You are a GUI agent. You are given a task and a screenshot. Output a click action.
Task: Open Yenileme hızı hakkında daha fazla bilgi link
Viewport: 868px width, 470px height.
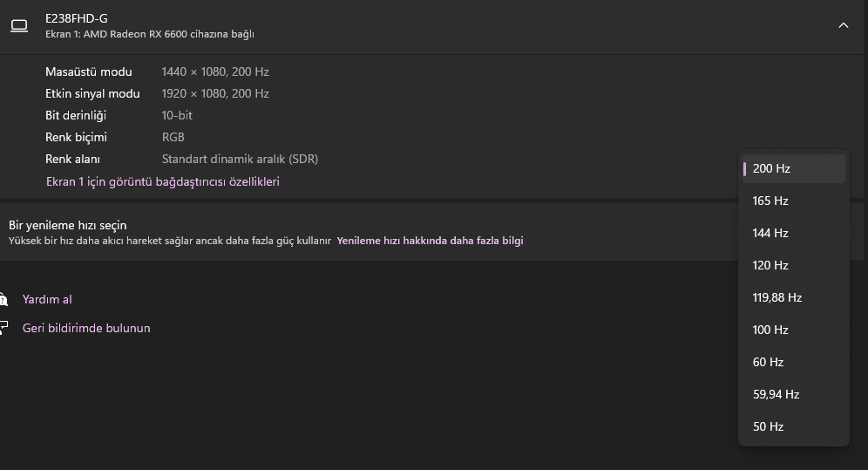click(430, 241)
